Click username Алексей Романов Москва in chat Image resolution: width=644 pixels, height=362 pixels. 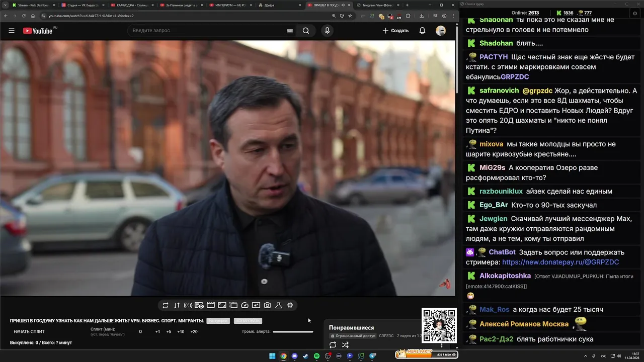pos(524,324)
